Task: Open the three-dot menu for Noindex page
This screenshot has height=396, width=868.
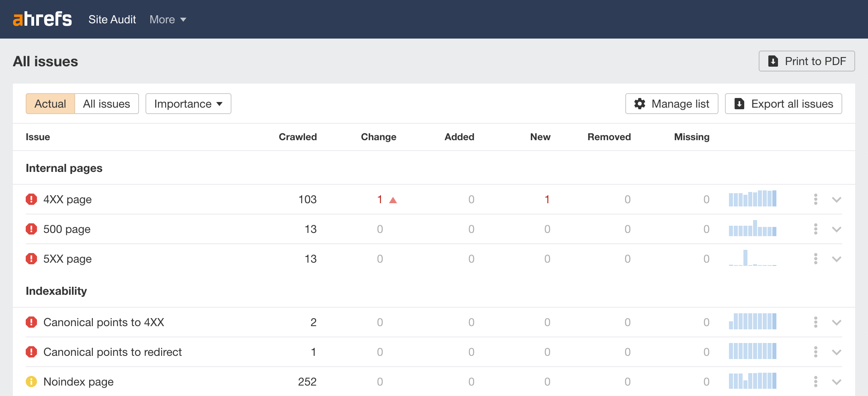Action: click(815, 382)
